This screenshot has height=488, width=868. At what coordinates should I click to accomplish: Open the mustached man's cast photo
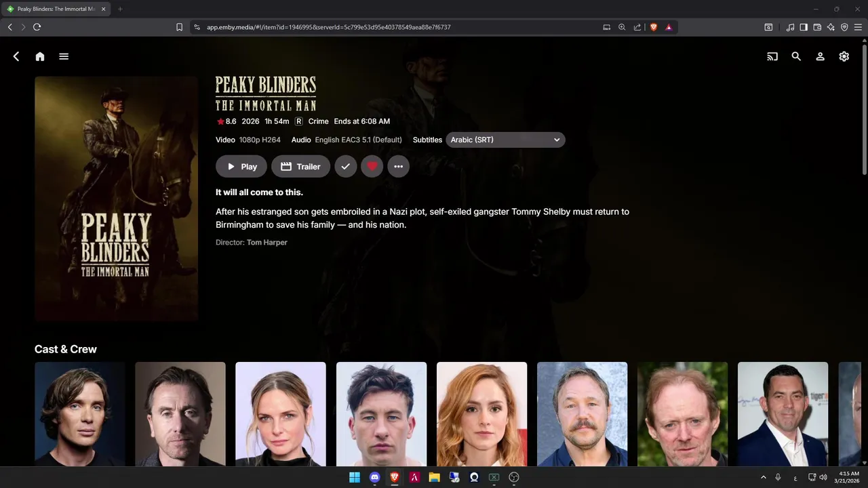click(x=582, y=414)
